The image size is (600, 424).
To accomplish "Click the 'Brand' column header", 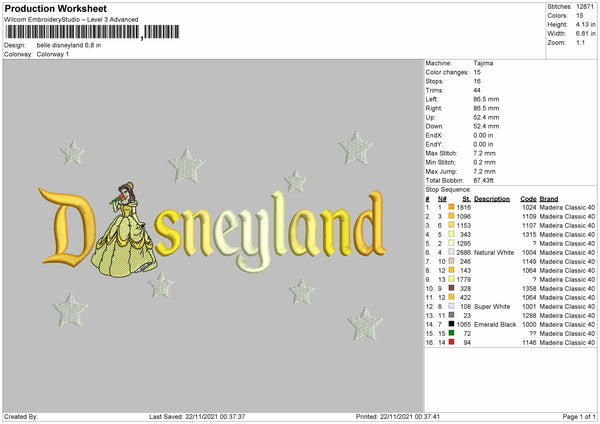I will 549,199.
